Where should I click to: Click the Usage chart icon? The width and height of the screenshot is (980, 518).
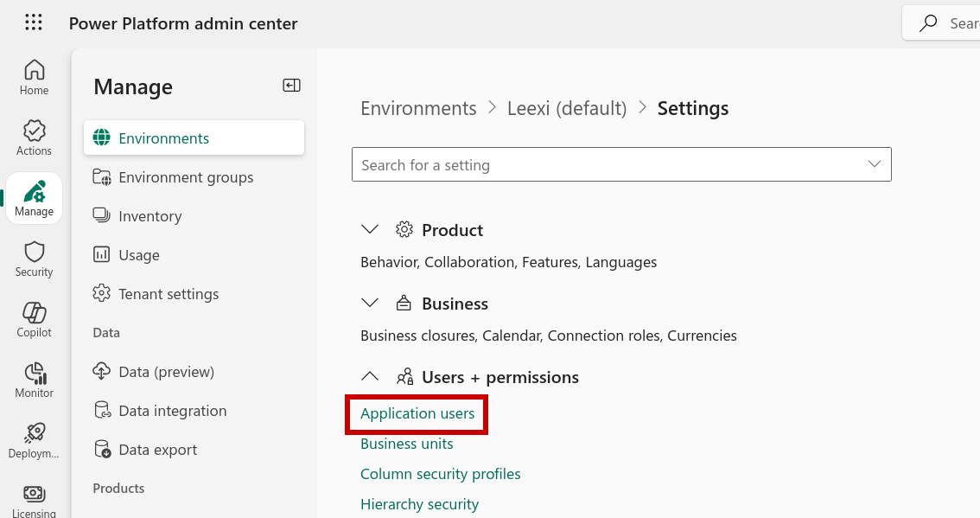point(101,254)
